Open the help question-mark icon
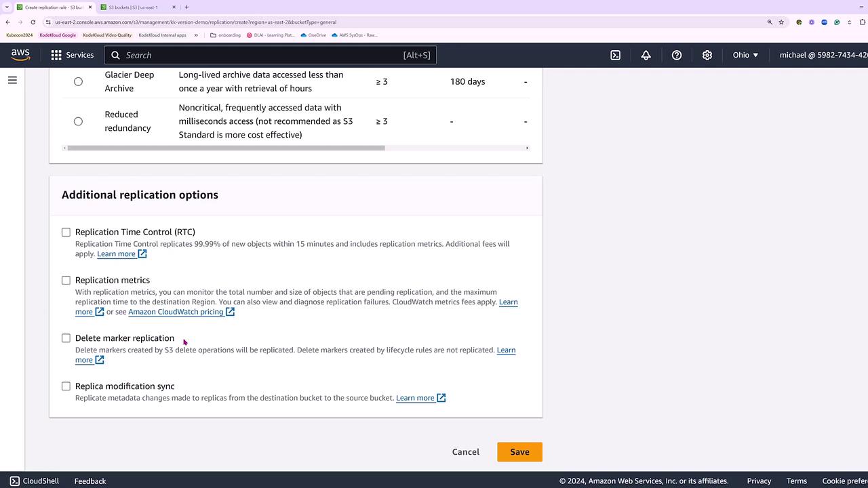868x488 pixels. [x=677, y=55]
